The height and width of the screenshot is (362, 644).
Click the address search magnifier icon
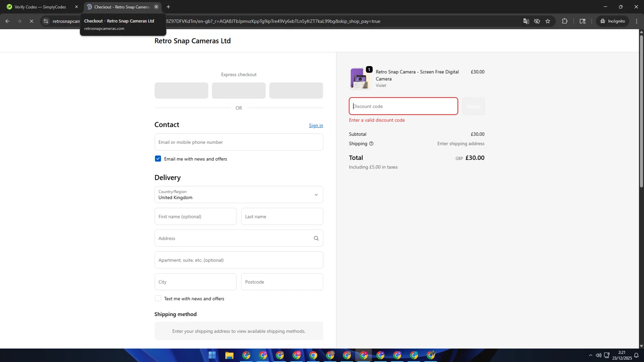[316, 238]
